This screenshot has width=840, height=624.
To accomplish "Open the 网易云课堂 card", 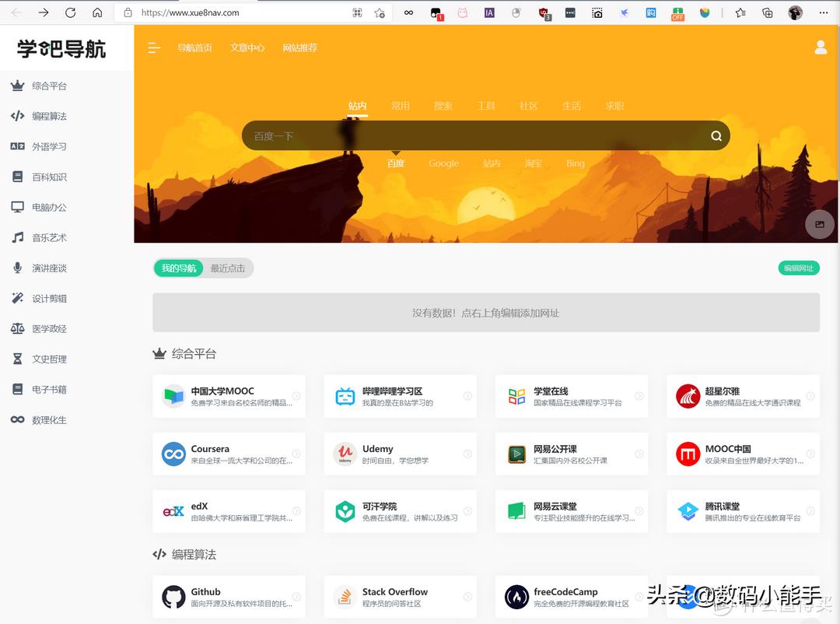I will pyautogui.click(x=572, y=511).
